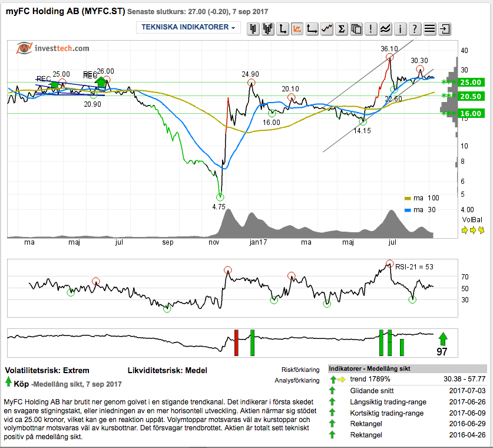Click the green Köp recommendation arrow
Viewport: 493px width, 448px height.
(8, 382)
